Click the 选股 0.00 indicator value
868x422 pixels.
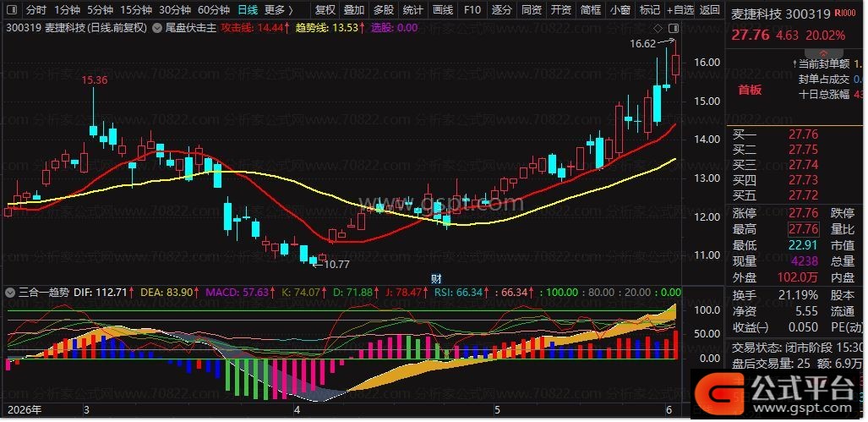[x=395, y=28]
